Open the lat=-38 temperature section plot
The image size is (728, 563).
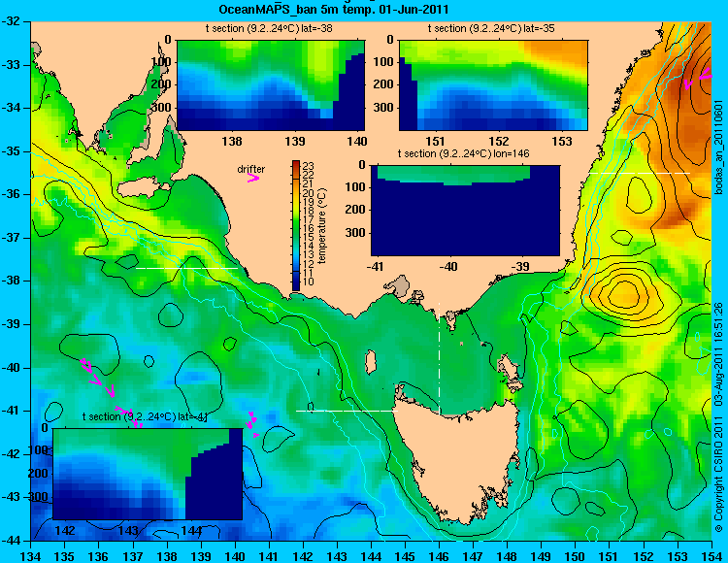pyautogui.click(x=271, y=85)
